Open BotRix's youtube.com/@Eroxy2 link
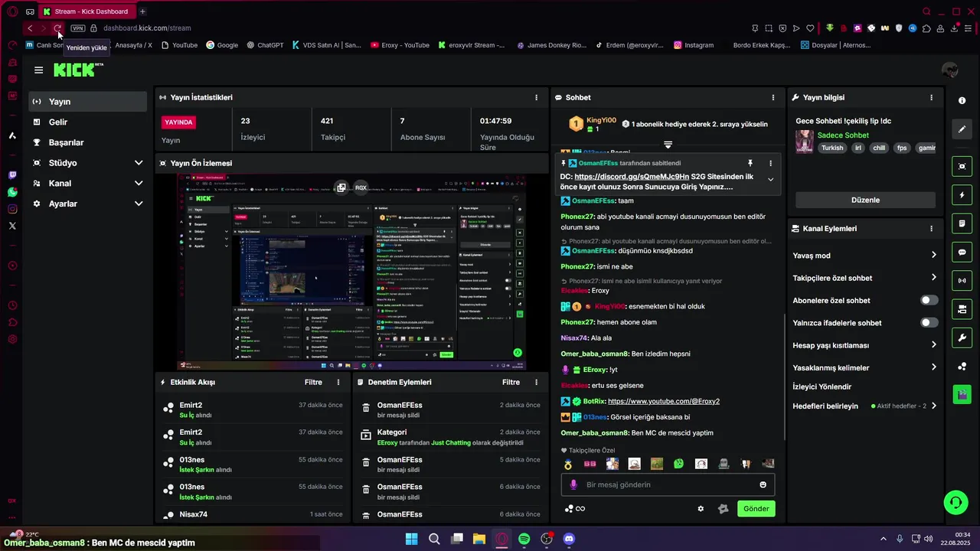The width and height of the screenshot is (980, 551). [x=664, y=401]
